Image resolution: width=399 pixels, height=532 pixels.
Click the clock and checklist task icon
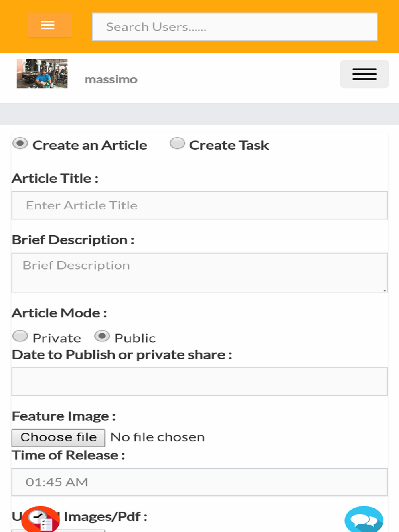pos(40,519)
